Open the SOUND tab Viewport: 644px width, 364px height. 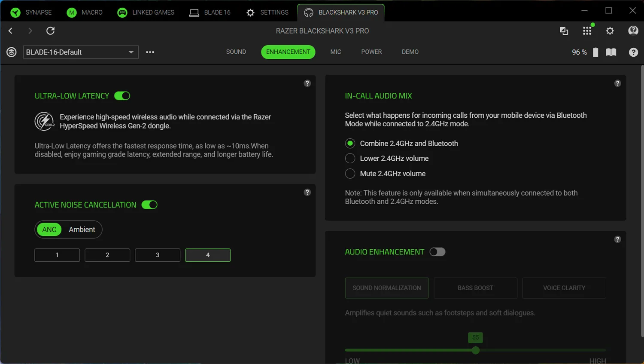coord(236,52)
